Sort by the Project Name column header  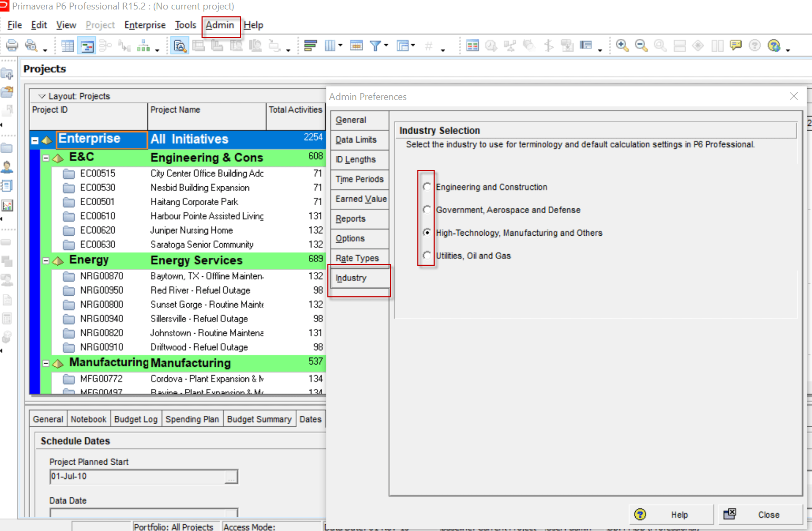pyautogui.click(x=207, y=116)
